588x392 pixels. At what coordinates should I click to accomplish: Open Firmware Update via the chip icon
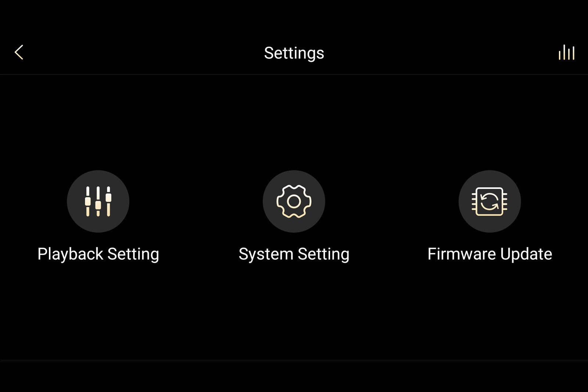coord(490,201)
